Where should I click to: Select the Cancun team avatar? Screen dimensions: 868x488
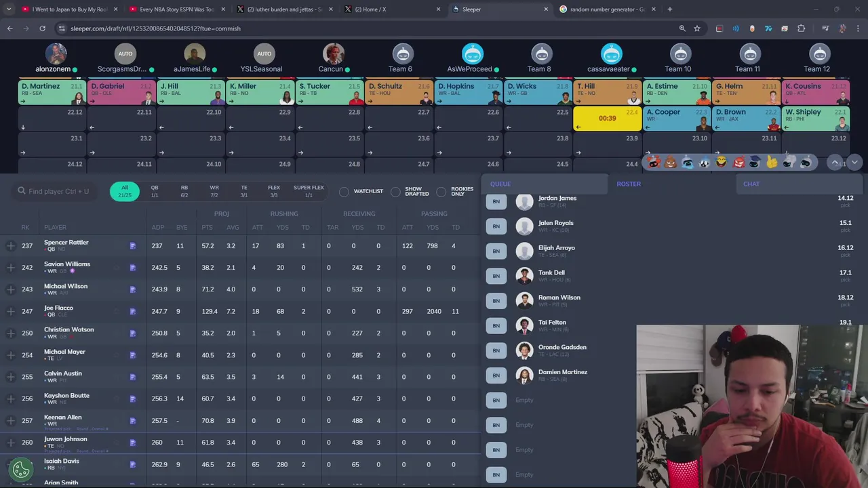coord(333,54)
